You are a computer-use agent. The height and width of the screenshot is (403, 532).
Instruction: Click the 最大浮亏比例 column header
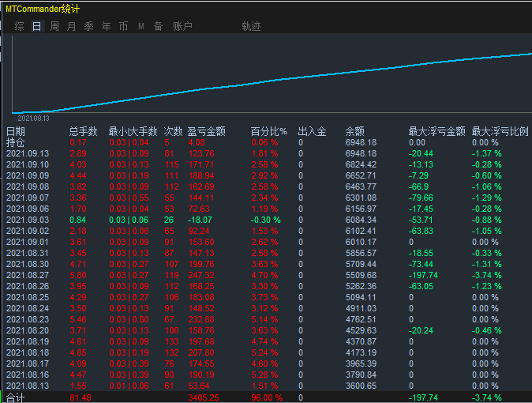coord(500,131)
